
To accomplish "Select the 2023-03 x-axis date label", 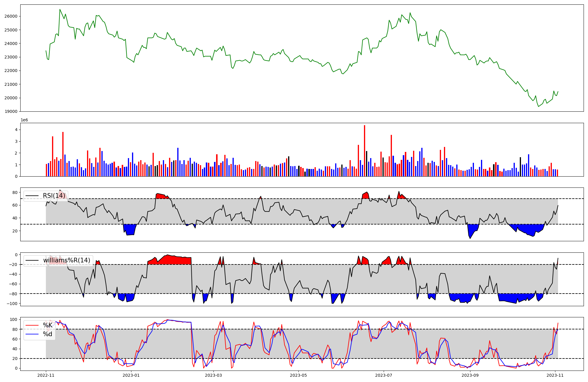I will pyautogui.click(x=213, y=375).
